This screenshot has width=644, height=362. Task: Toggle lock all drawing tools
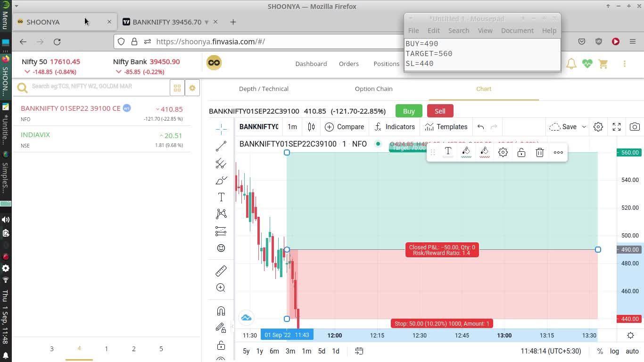221,345
